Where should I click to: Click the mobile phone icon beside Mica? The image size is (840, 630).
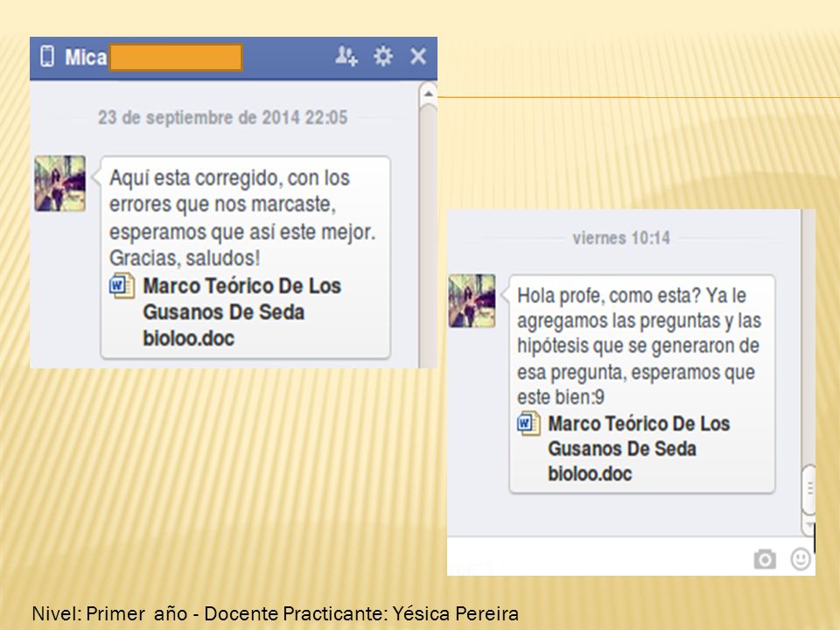47,56
